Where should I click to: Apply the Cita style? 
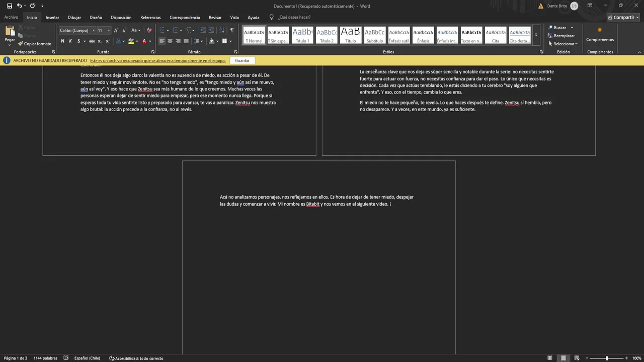pyautogui.click(x=496, y=35)
